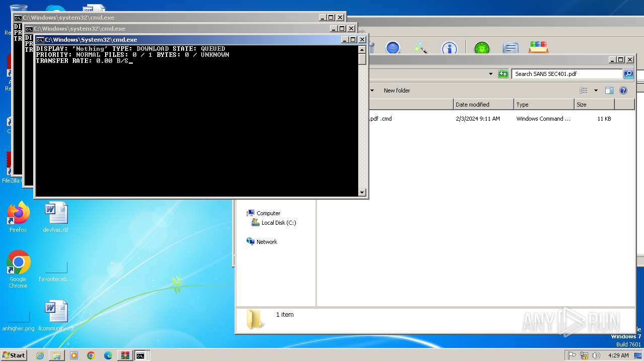
Task: Click the New folder button
Action: [x=397, y=90]
